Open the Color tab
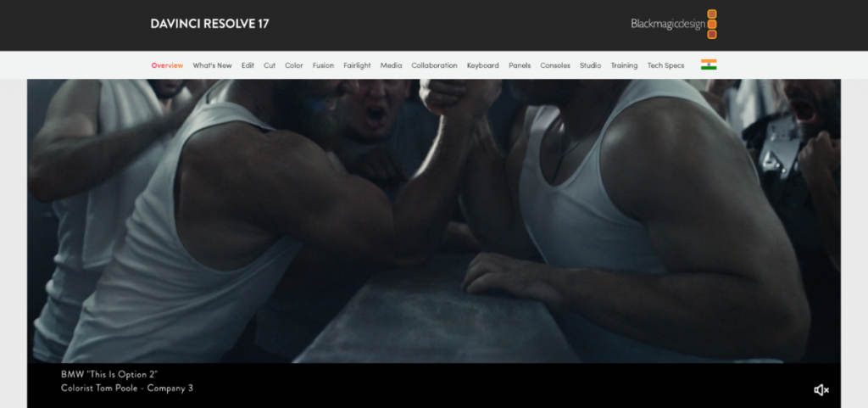The height and width of the screenshot is (408, 868). [x=294, y=65]
